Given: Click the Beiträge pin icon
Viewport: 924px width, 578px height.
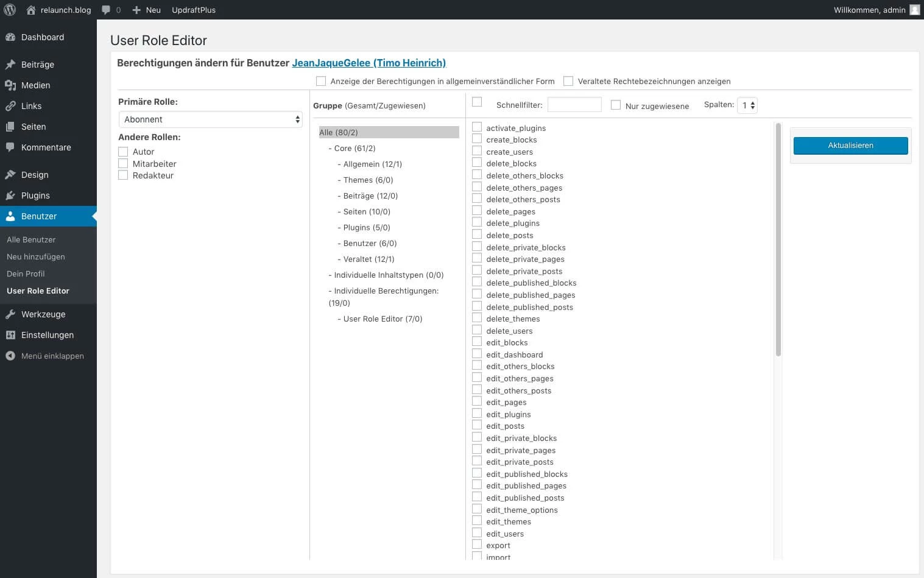Looking at the screenshot, I should [10, 65].
